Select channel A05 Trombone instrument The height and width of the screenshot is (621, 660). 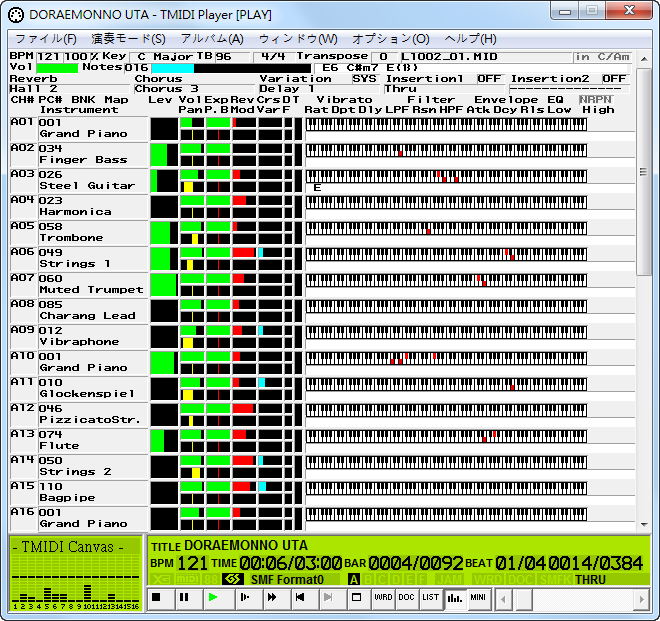(x=72, y=237)
